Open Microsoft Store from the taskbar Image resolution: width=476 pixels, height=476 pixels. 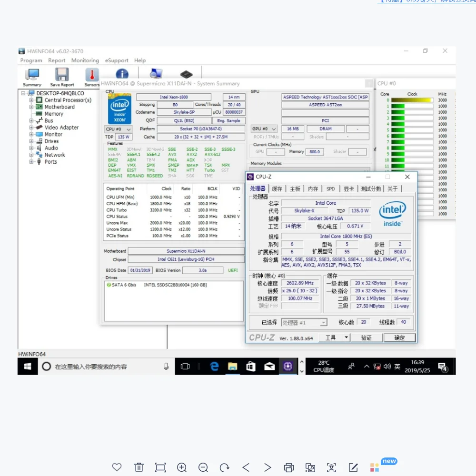[x=251, y=367]
